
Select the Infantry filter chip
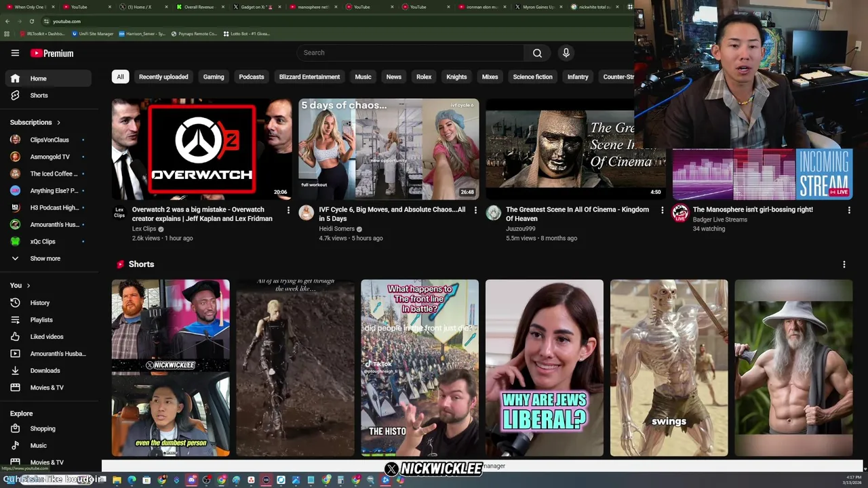coord(578,77)
